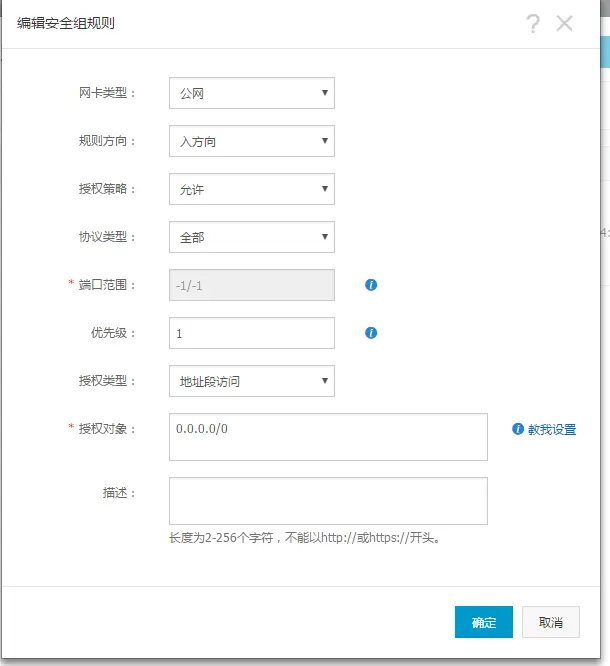Open the 授权策略 dropdown showing 允许
This screenshot has width=610, height=666.
point(252,189)
